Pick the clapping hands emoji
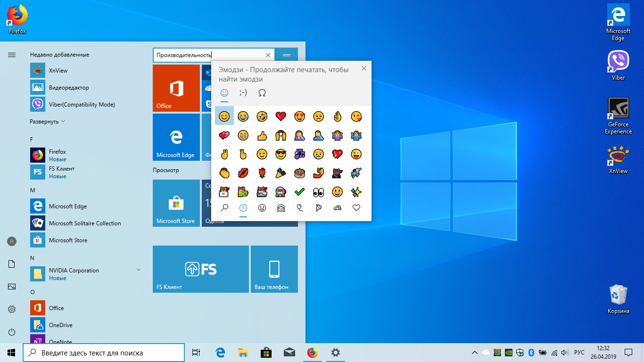 pyautogui.click(x=224, y=173)
